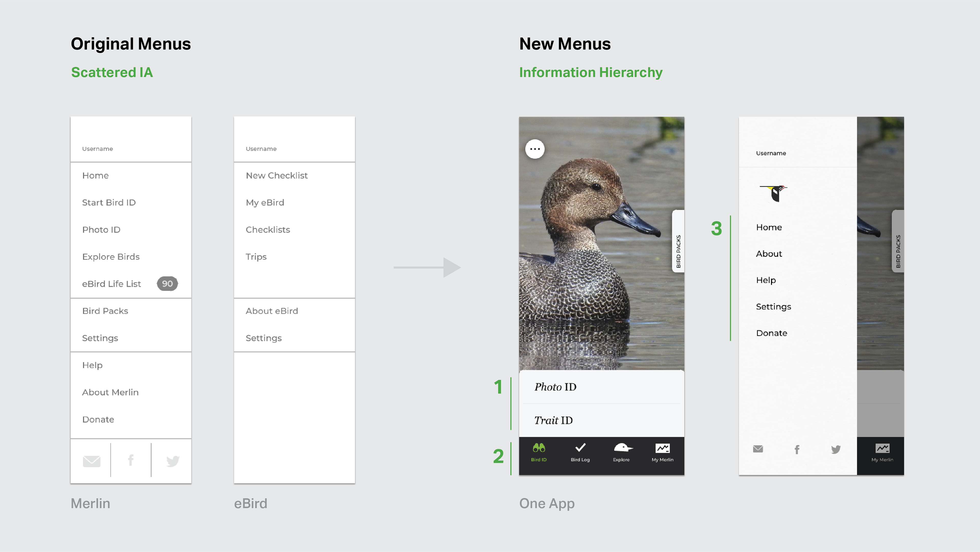Open My eBird menu item
The image size is (980, 552).
pos(265,203)
